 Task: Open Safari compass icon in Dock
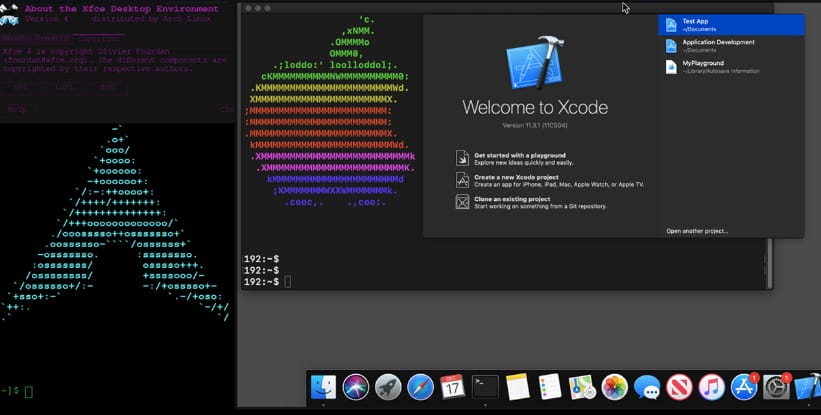coord(420,388)
